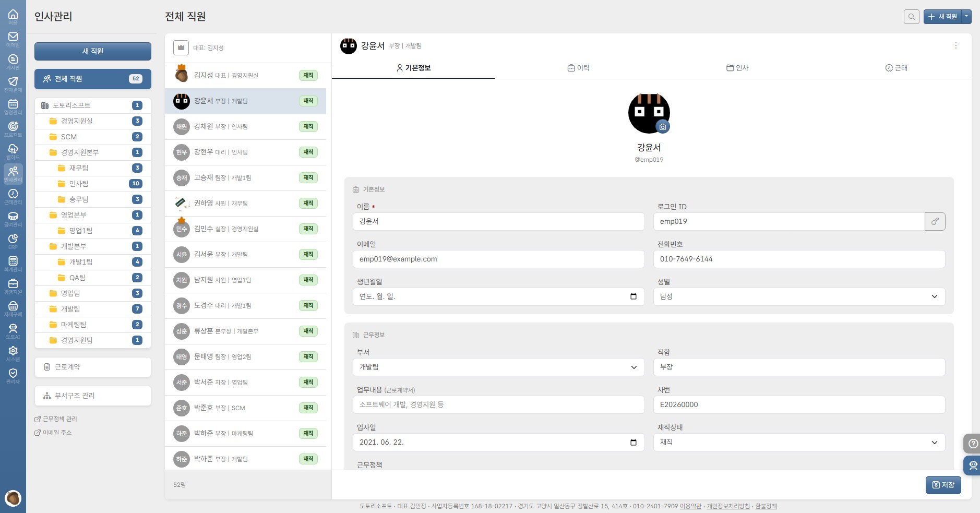Screen dimensions: 980x513
Task: Open 급여관리 in the sidebar
Action: click(13, 219)
